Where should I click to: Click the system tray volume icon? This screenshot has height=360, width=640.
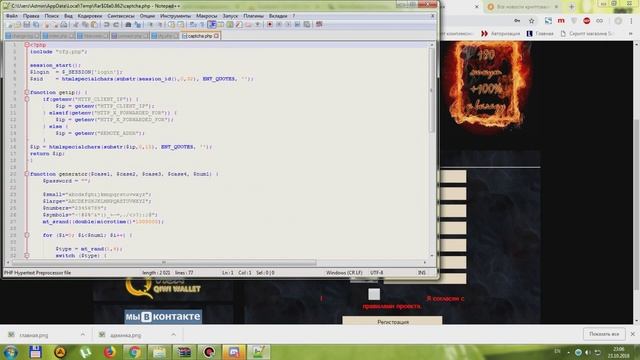(588, 352)
